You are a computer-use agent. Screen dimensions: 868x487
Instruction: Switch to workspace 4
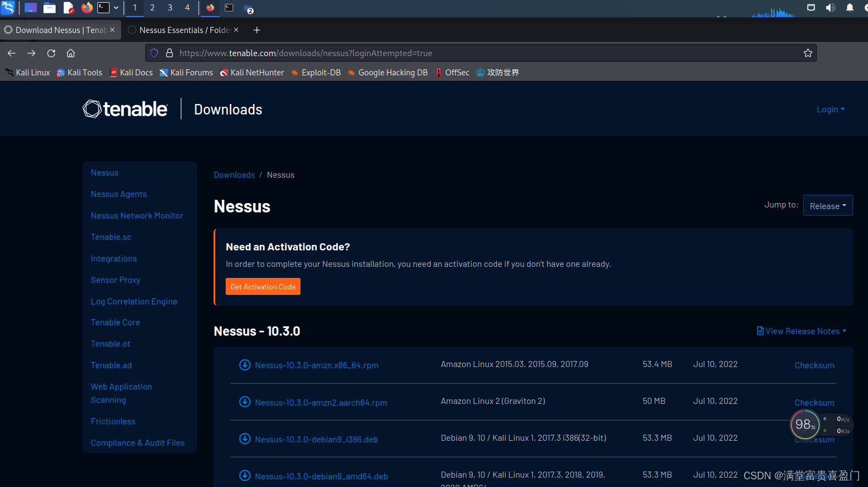pos(187,8)
